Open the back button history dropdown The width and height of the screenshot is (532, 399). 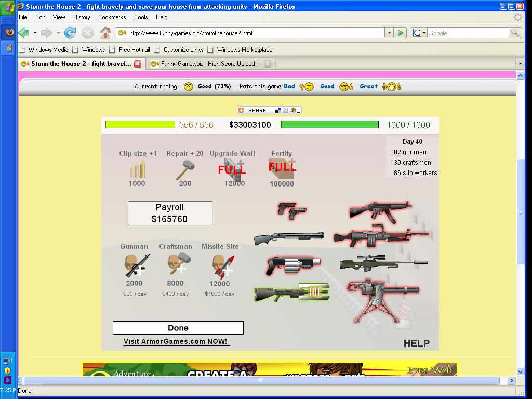[35, 33]
